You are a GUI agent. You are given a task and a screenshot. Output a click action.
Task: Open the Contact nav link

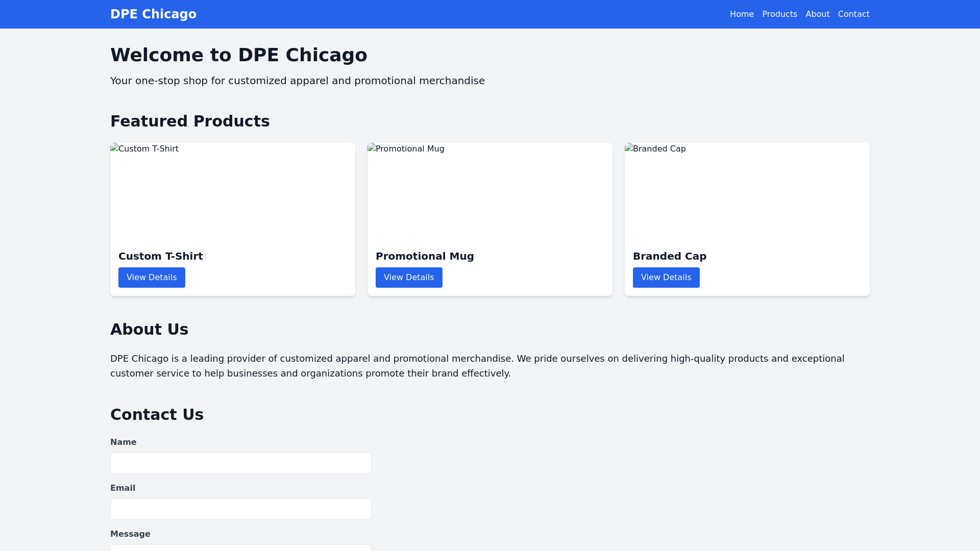(x=853, y=14)
